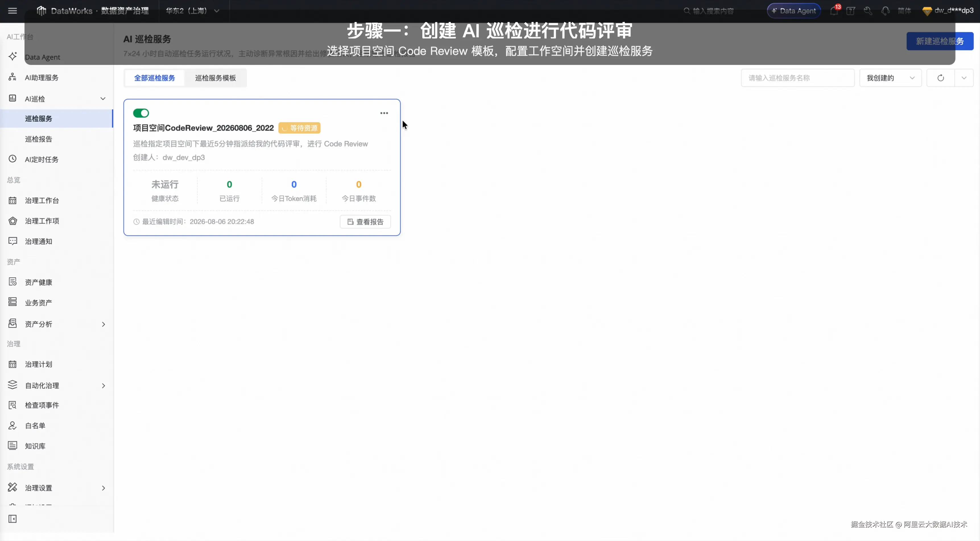Collapse the AI巡检 sidebar group chevron
The height and width of the screenshot is (541, 980).
(x=103, y=98)
